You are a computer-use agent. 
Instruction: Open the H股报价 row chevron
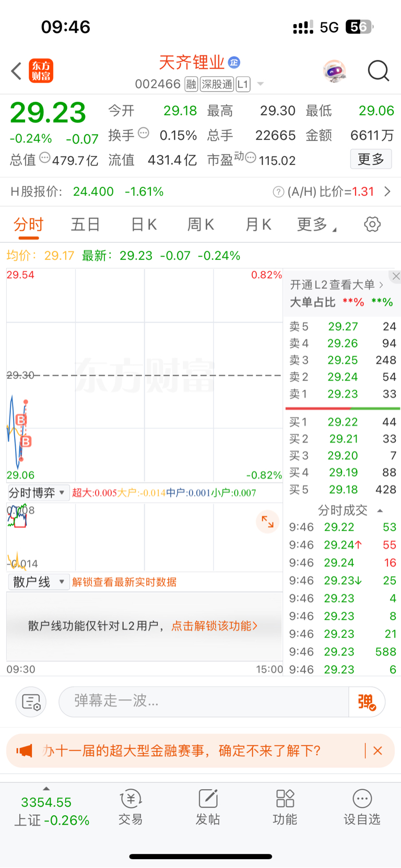pos(387,192)
